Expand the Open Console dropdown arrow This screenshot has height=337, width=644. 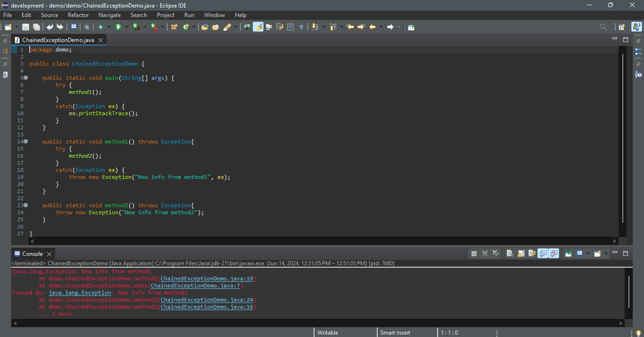[605, 253]
